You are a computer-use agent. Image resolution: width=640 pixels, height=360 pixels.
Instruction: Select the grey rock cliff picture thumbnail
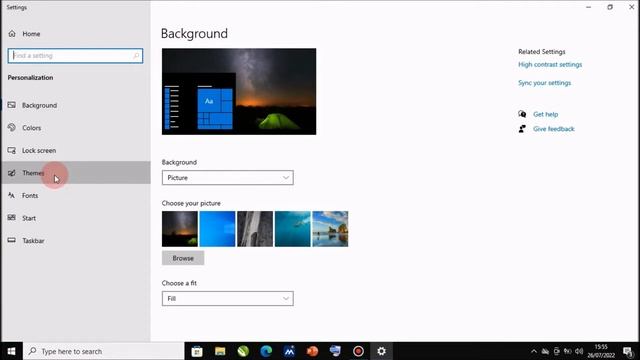point(255,229)
